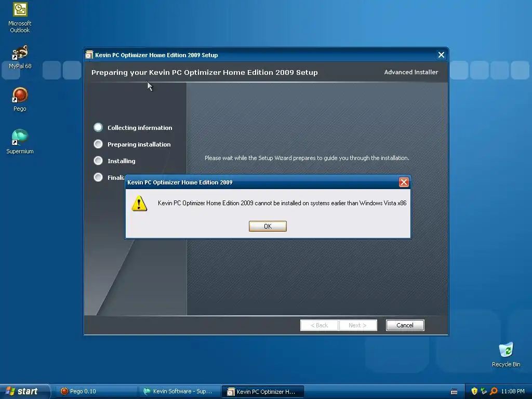Screen dimensions: 532x399
Task: Open the Microsoft Outlook desktop icon
Action: pyautogui.click(x=20, y=18)
